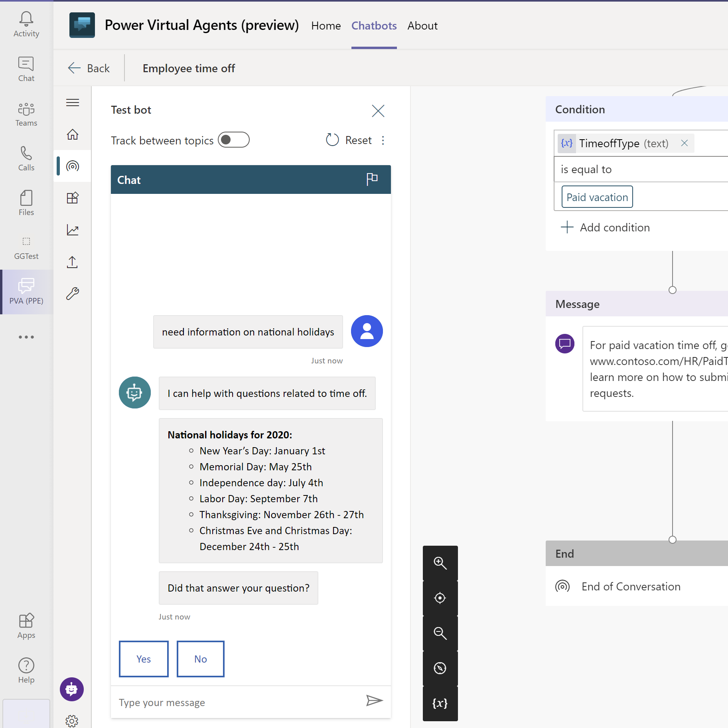
Task: Open the Manage wrench icon
Action: click(73, 294)
